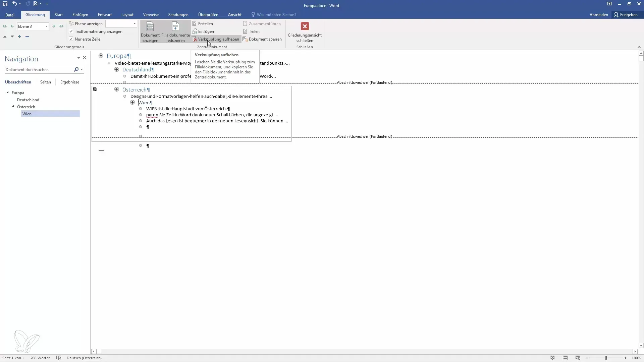
Task: Click the zoom slider handle in the status bar
Action: 606,358
